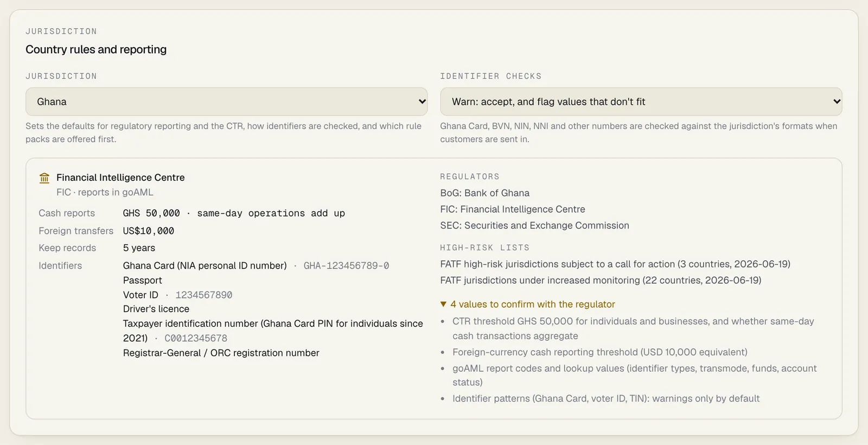Image resolution: width=868 pixels, height=445 pixels.
Task: Click the 'IDENTIFIER CHECKS' field label
Action: [x=491, y=76]
